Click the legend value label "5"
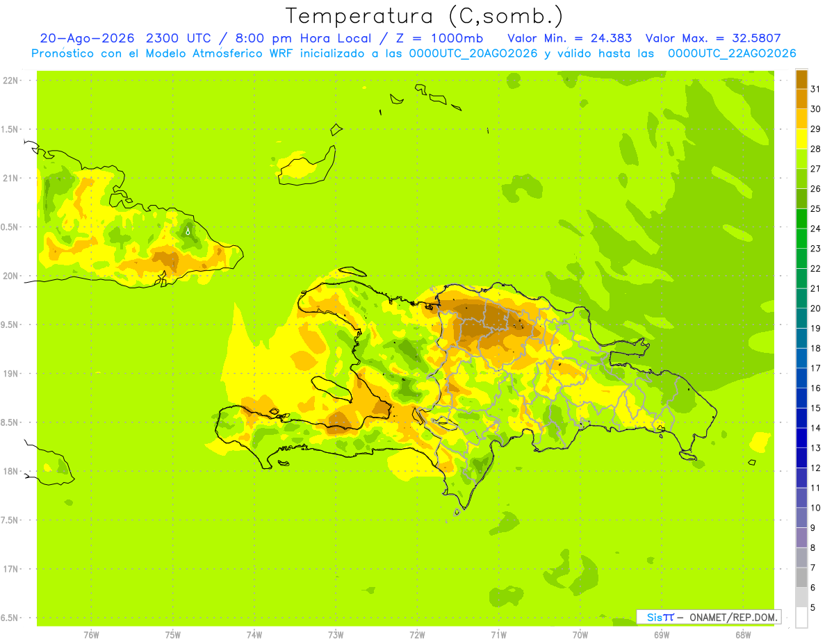 pyautogui.click(x=813, y=607)
